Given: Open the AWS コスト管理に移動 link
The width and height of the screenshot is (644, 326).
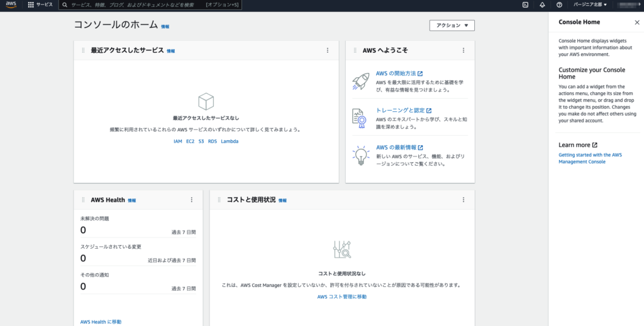Looking at the screenshot, I should [x=341, y=296].
